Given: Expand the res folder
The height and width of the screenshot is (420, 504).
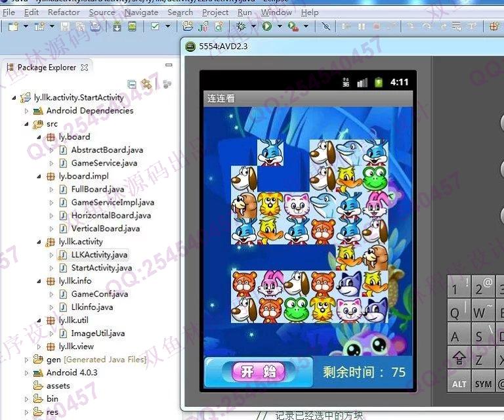Looking at the screenshot, I should pos(26,412).
